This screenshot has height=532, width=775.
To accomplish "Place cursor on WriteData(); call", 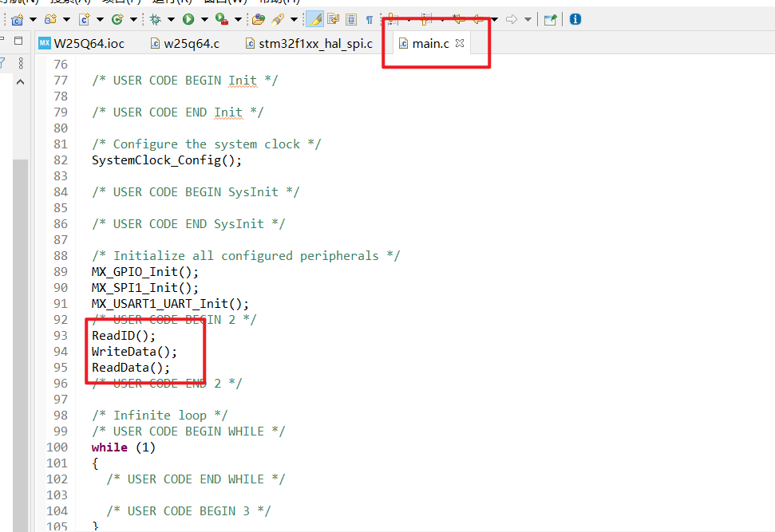I will (x=134, y=351).
